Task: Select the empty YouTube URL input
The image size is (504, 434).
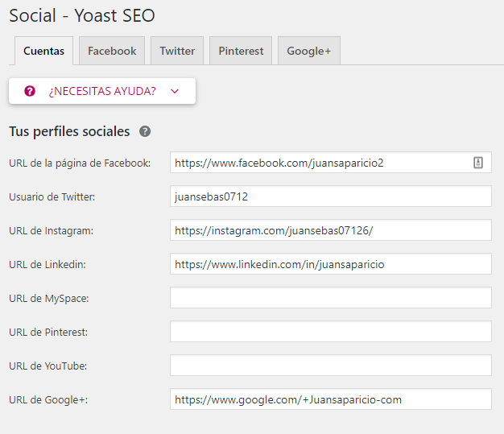Action: pos(331,366)
